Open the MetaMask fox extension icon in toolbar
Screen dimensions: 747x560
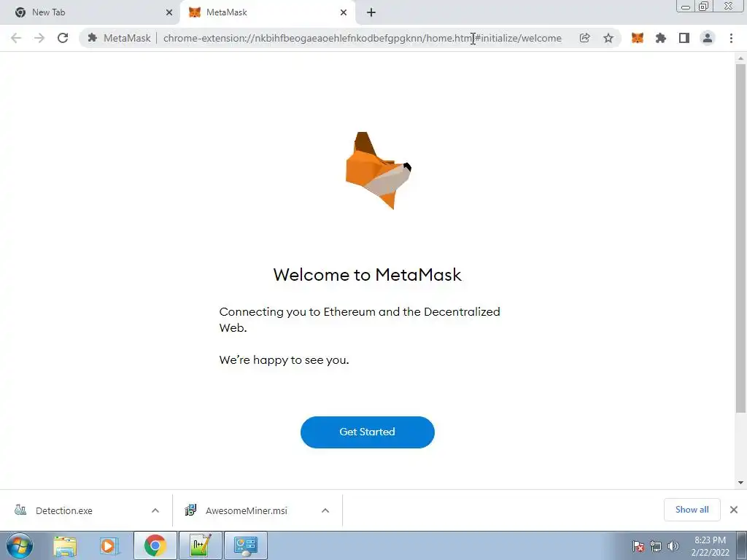click(638, 38)
